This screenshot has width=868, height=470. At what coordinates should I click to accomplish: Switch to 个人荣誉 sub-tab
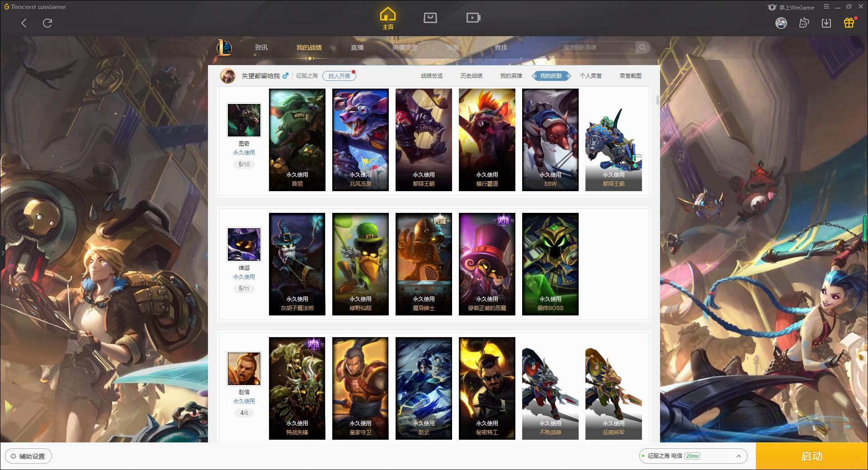click(591, 76)
